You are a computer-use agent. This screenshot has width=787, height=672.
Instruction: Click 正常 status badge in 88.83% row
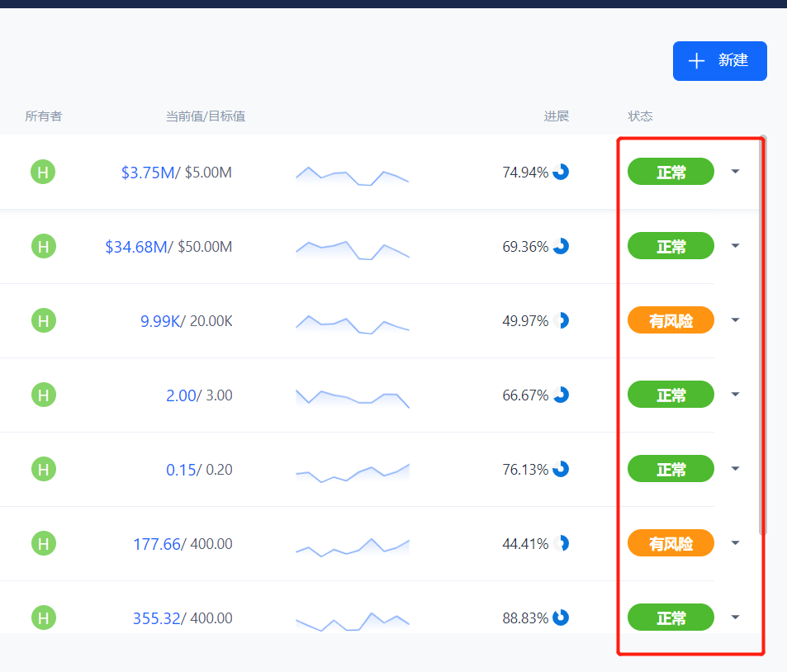(671, 618)
